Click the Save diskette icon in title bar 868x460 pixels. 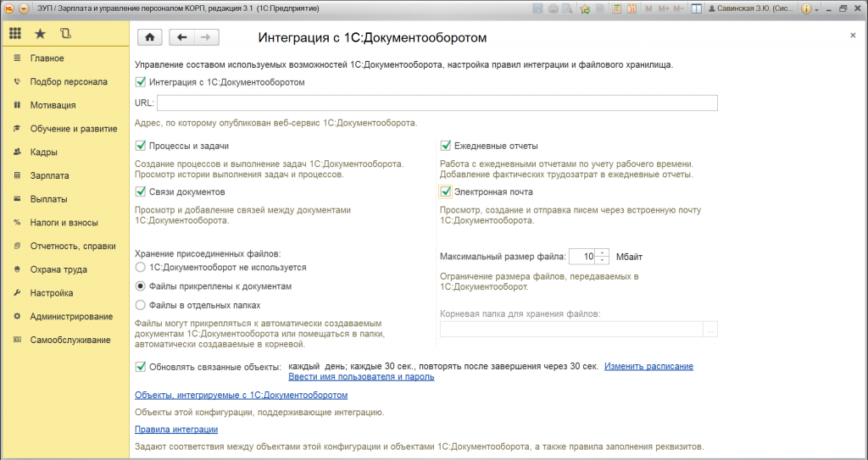click(x=537, y=8)
